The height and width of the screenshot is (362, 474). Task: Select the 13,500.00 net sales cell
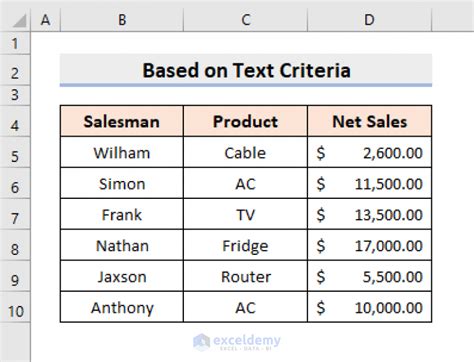(369, 214)
